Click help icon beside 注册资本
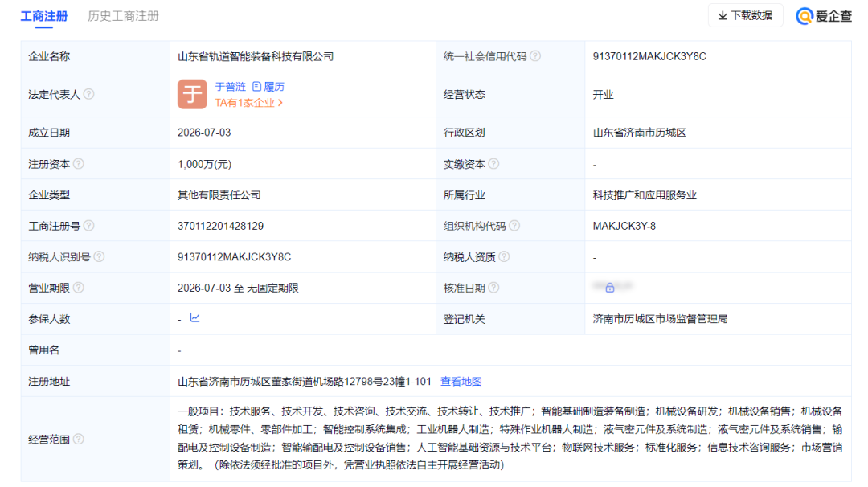Image resolution: width=868 pixels, height=487 pixels. coord(79,164)
